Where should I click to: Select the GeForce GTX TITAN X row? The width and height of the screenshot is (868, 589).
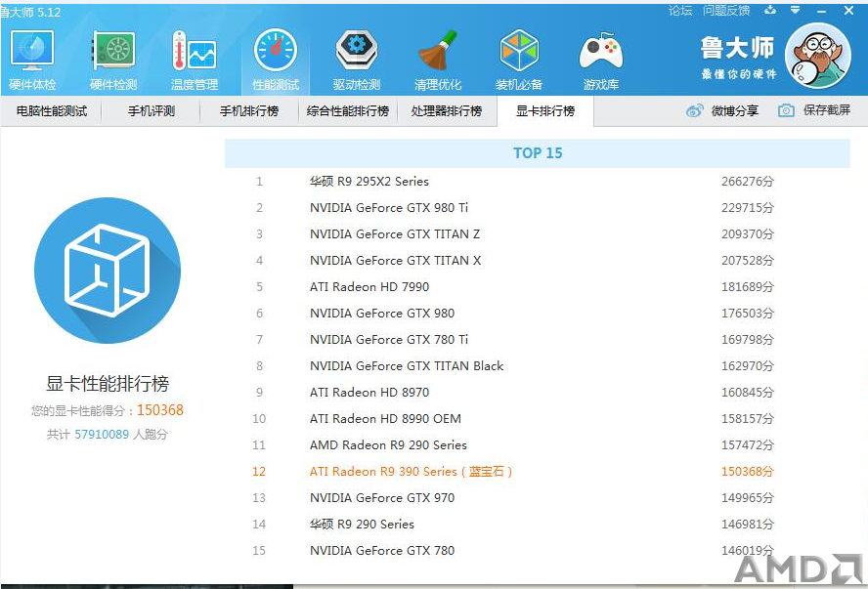coord(538,261)
